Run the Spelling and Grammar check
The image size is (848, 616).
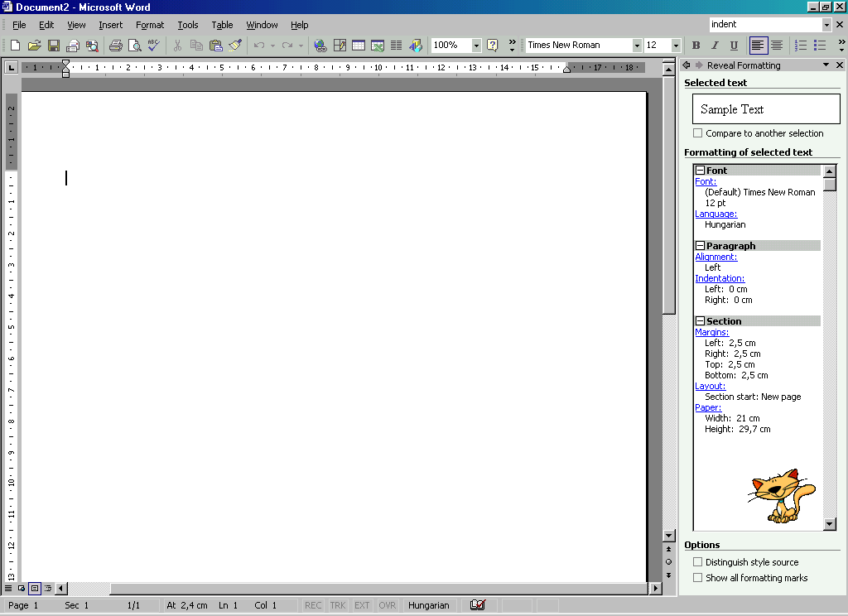pos(153,46)
